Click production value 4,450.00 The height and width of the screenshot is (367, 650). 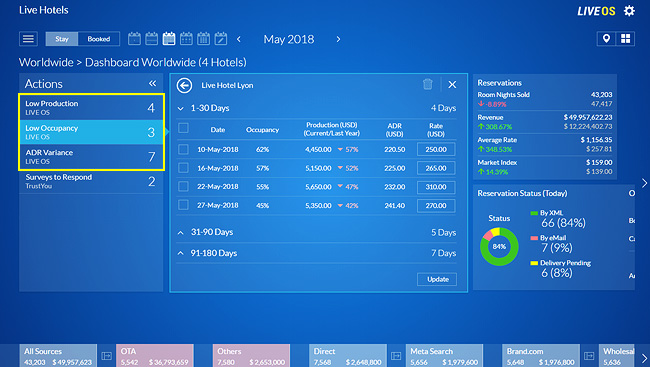318,149
